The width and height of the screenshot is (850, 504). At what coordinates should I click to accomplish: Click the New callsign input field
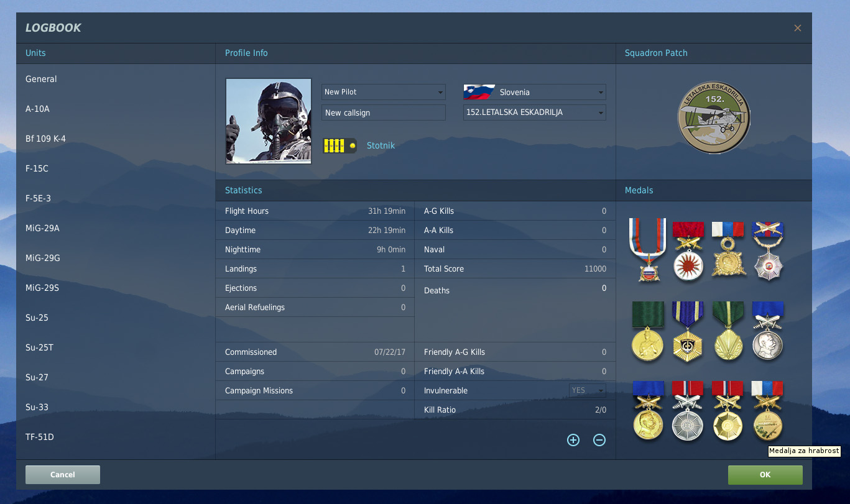[383, 112]
